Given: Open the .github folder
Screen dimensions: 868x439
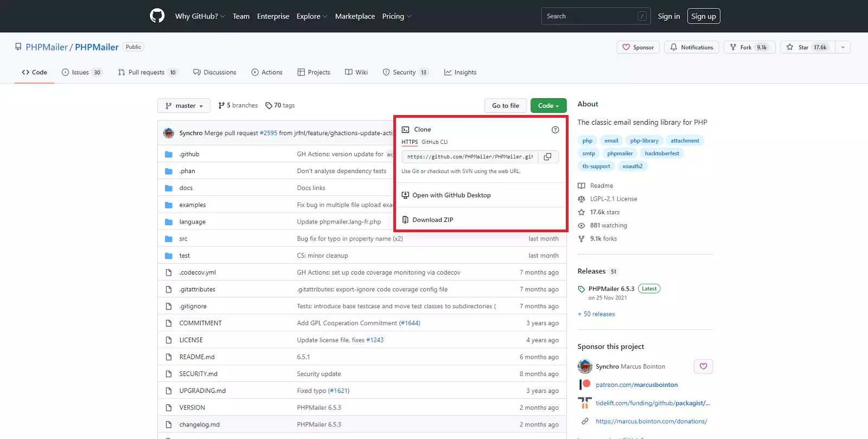Looking at the screenshot, I should tap(189, 154).
